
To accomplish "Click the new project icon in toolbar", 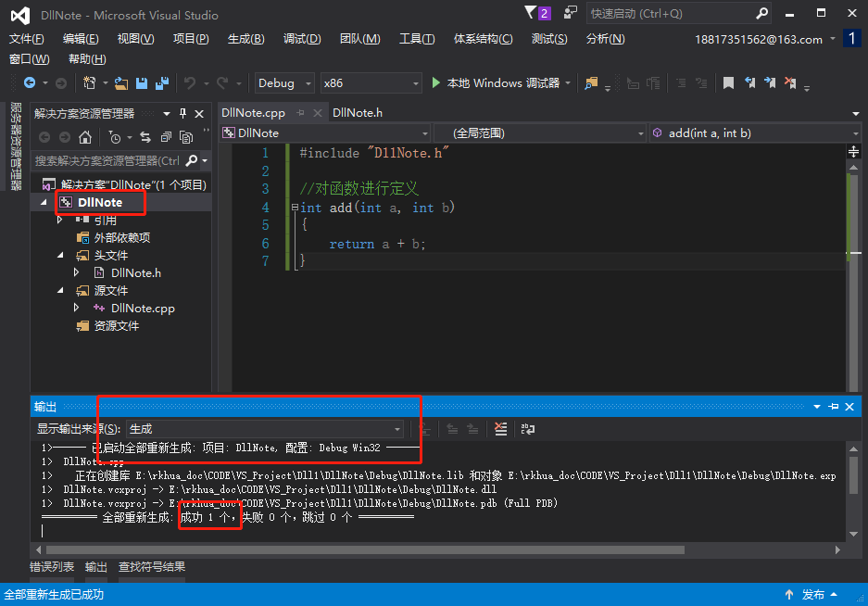I will [x=89, y=83].
